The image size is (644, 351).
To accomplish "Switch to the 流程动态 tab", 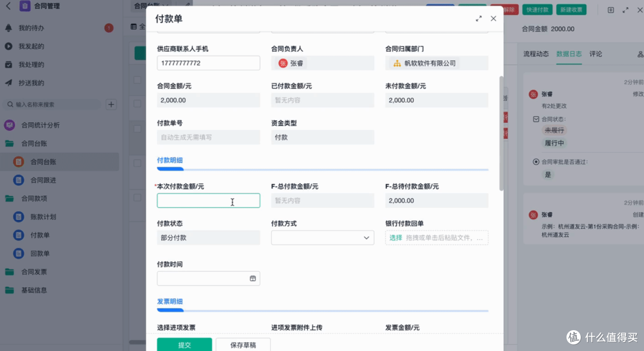I will click(535, 54).
